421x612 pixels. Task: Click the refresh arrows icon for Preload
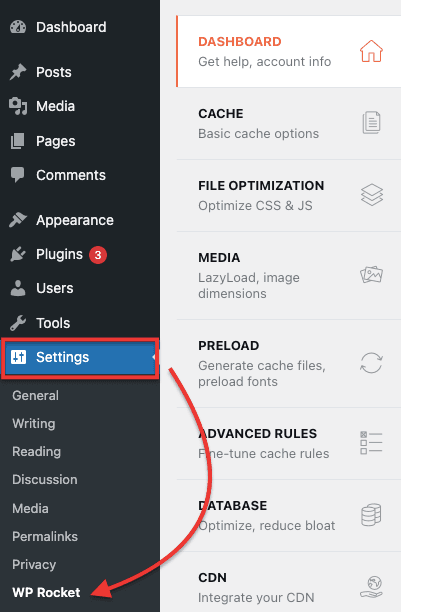point(371,363)
